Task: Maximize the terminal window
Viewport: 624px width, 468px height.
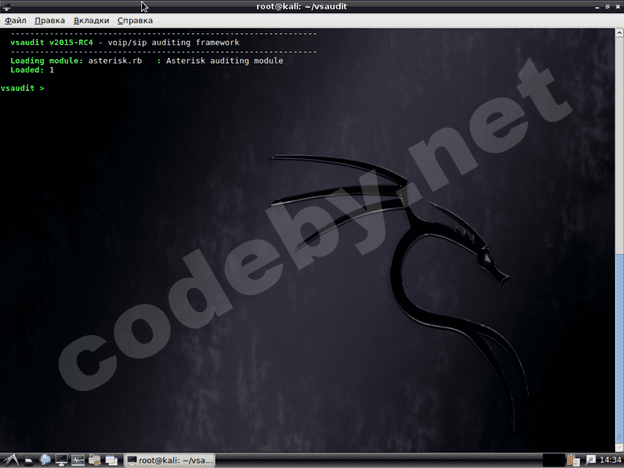Action: 607,7
